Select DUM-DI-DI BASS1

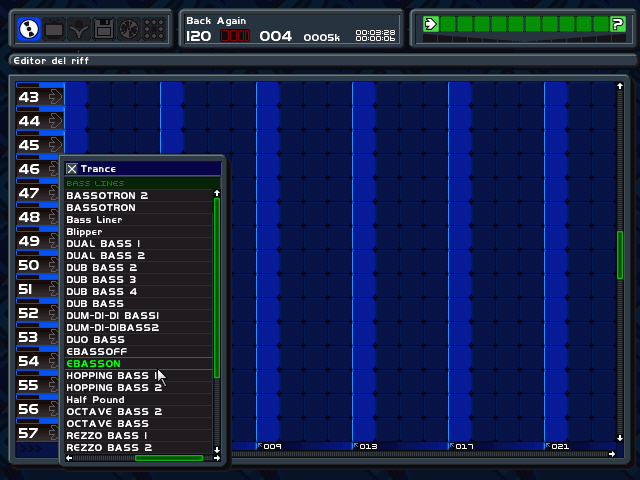[x=138, y=316]
